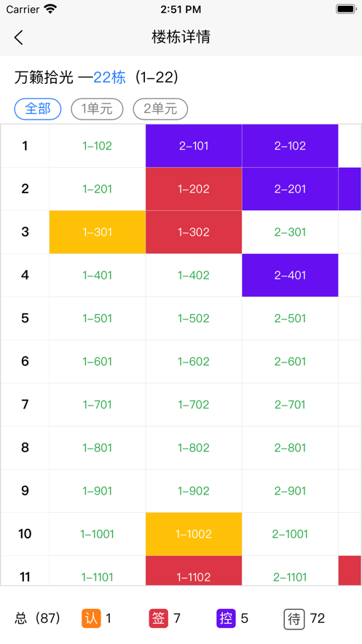The height and width of the screenshot is (644, 362).
Task: Tap floor 7 row header
Action: [25, 405]
